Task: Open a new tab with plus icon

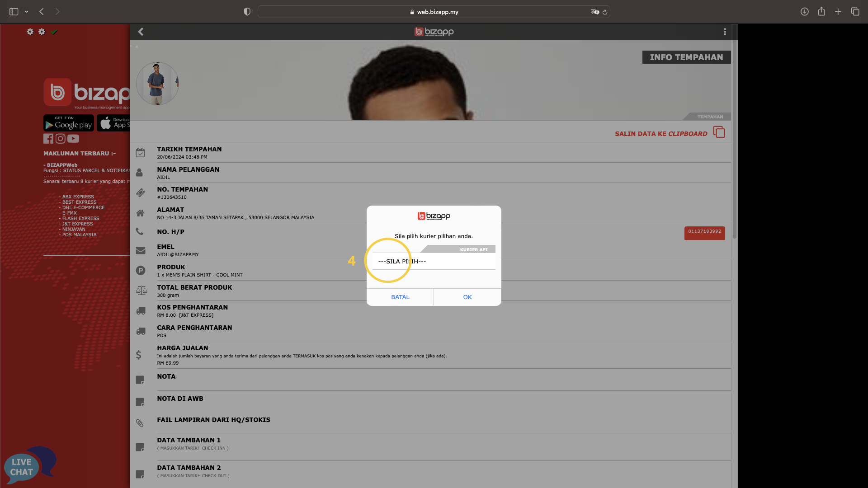Action: (x=838, y=12)
